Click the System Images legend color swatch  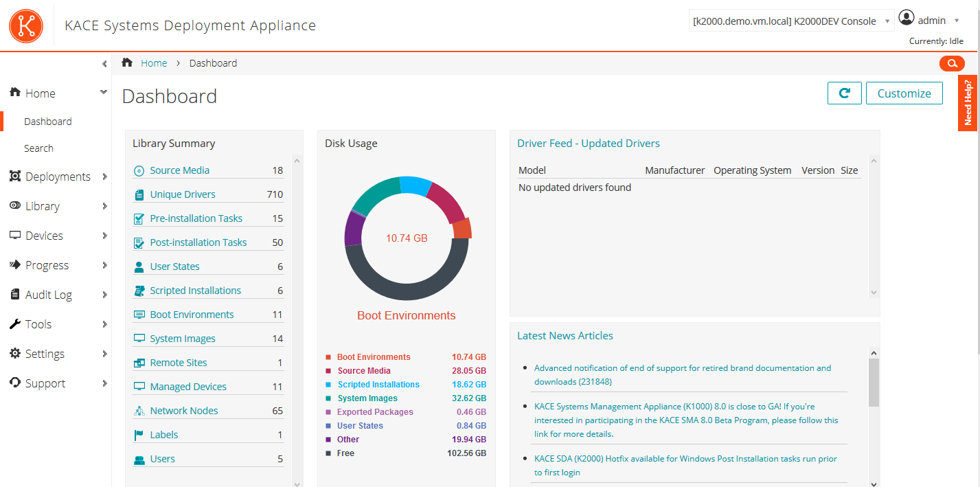click(328, 398)
